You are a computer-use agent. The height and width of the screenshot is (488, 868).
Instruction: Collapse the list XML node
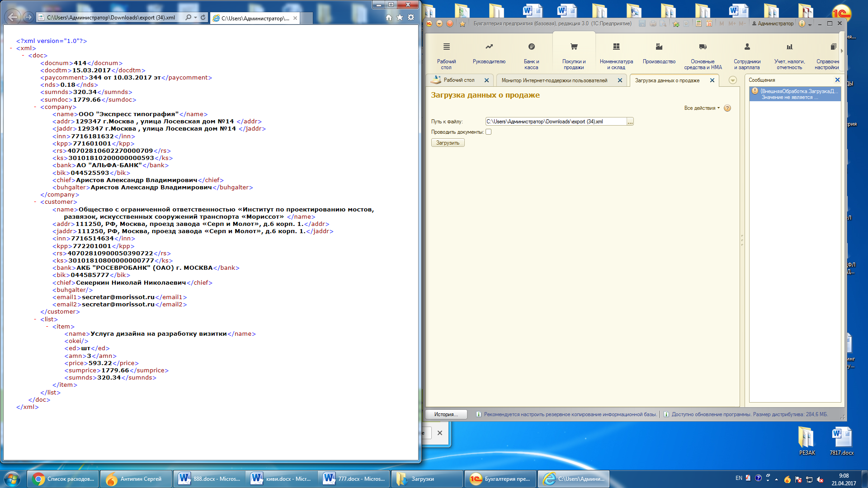coord(35,319)
